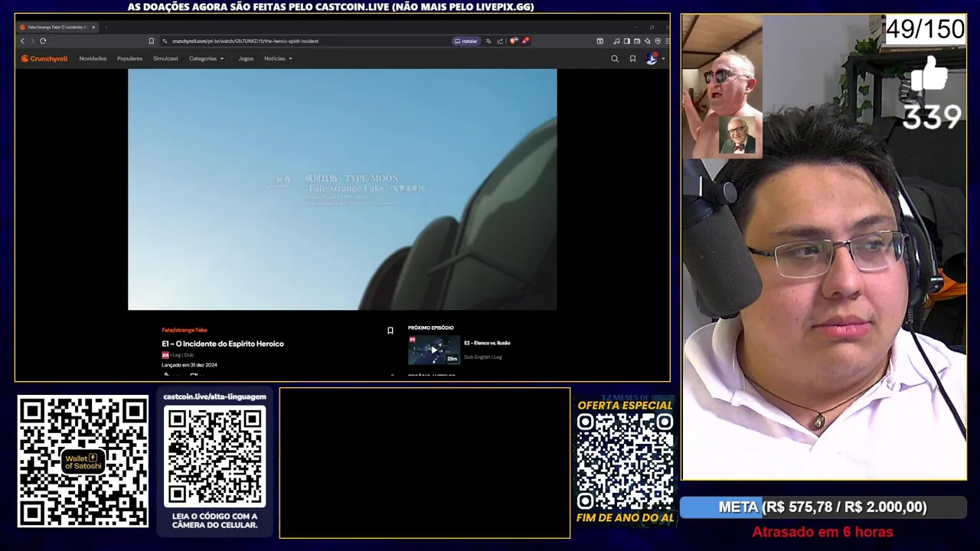980x551 pixels.
Task: Click the anime video player area
Action: [342, 189]
